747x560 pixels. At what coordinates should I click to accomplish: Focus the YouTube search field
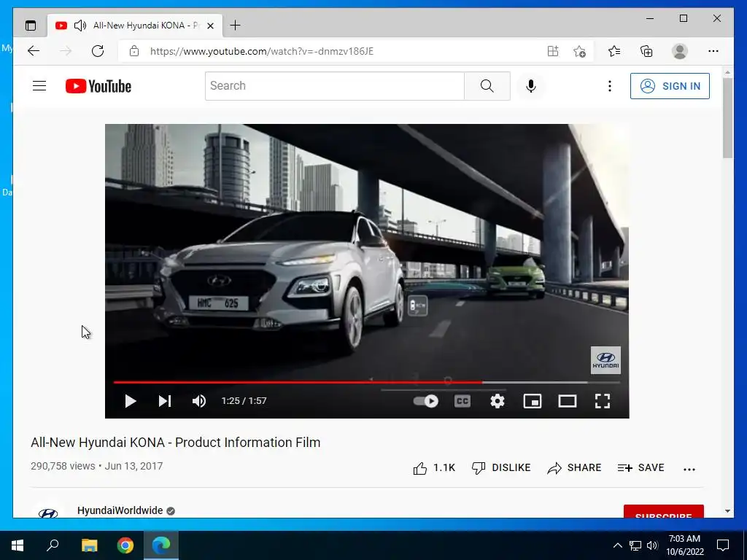pos(335,86)
